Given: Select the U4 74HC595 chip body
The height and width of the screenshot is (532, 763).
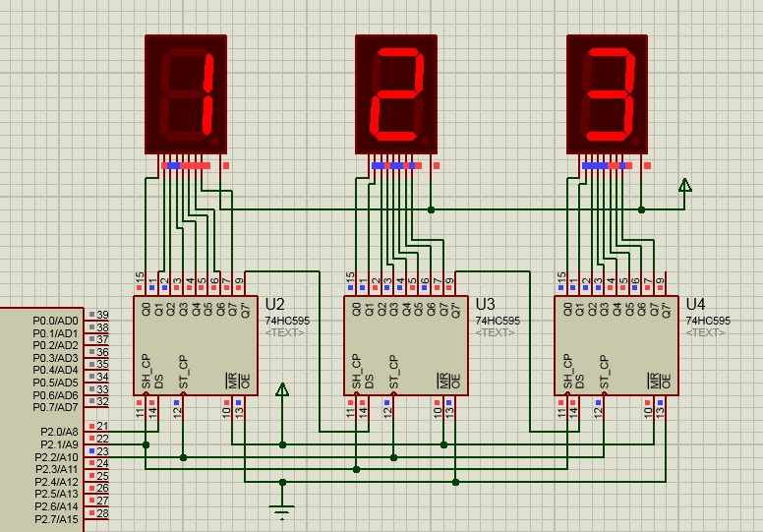Looking at the screenshot, I should click(616, 345).
